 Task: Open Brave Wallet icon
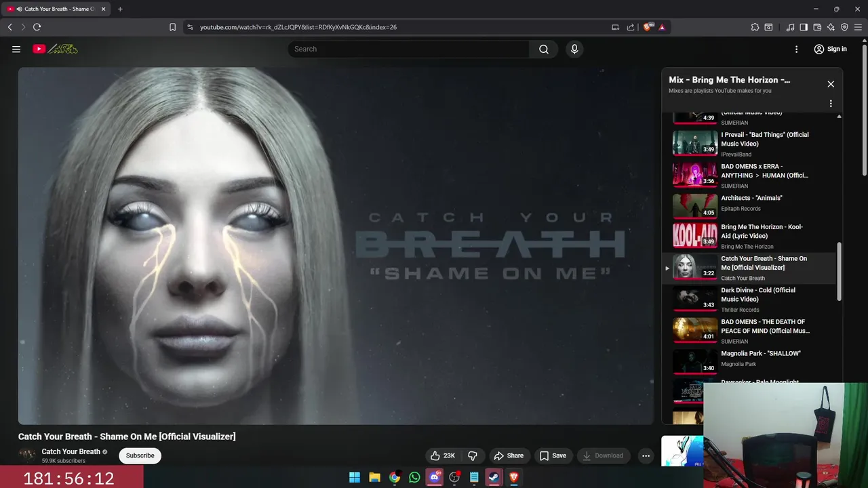tap(817, 27)
